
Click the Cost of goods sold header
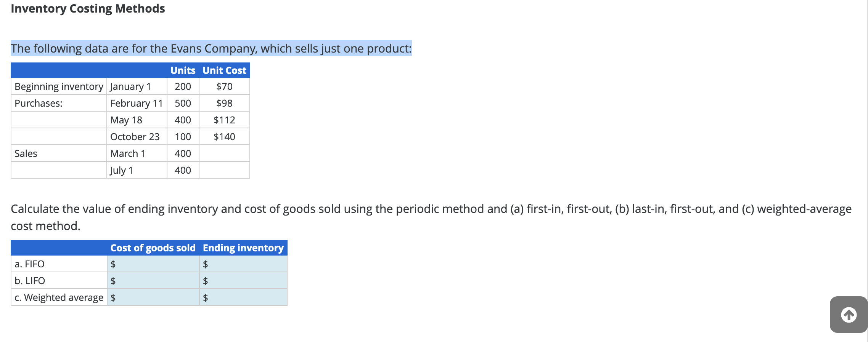(153, 248)
